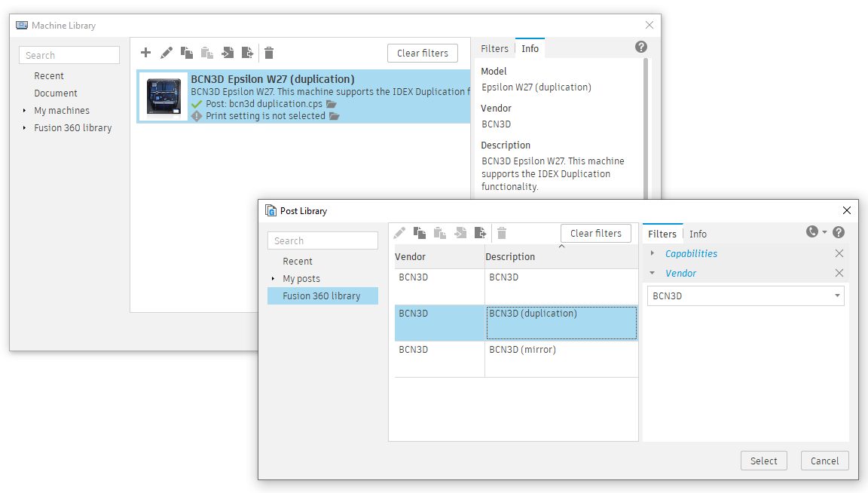Select Fusion 360 library in Post Library sidebar
The image size is (868, 493).
322,295
